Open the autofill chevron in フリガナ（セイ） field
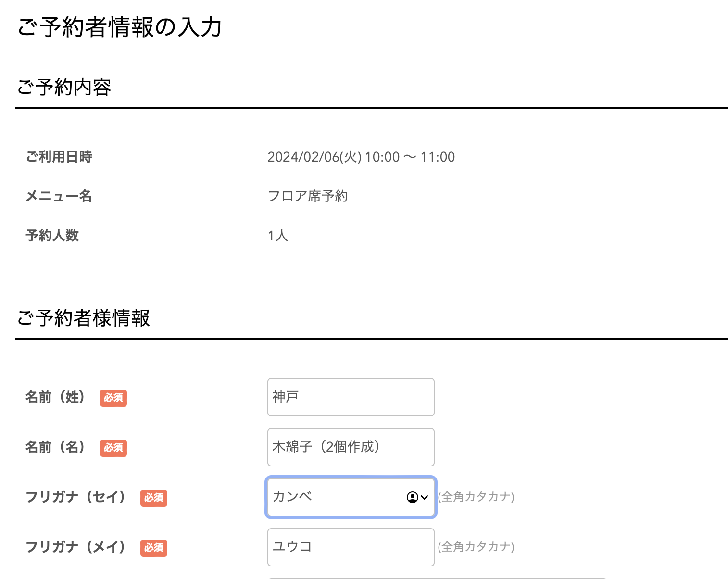The image size is (728, 579). click(424, 497)
